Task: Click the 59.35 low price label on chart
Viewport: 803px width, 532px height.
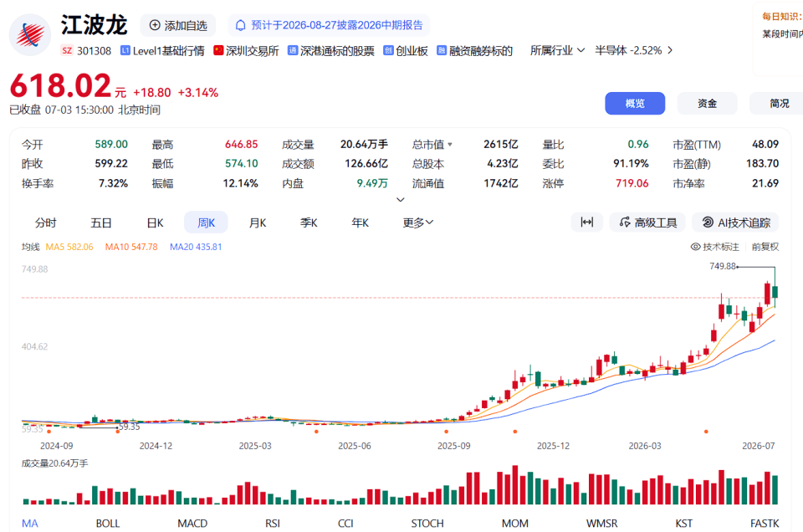Action: point(129,427)
